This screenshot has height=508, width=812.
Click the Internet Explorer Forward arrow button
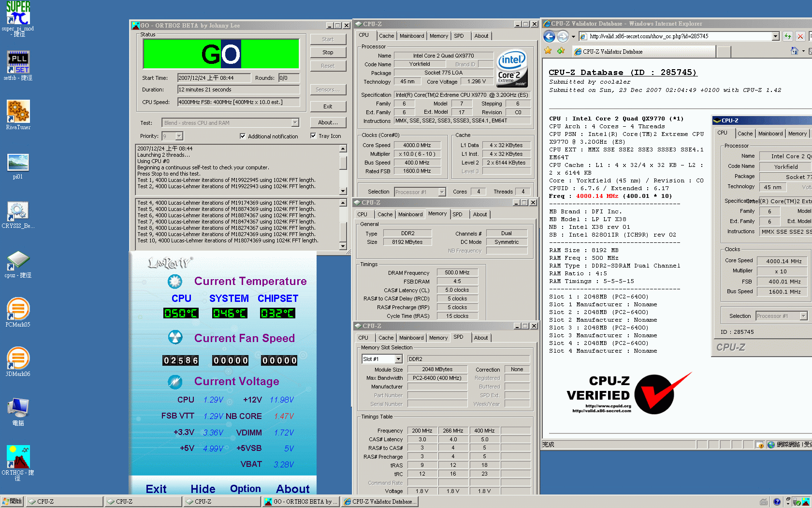tap(563, 36)
